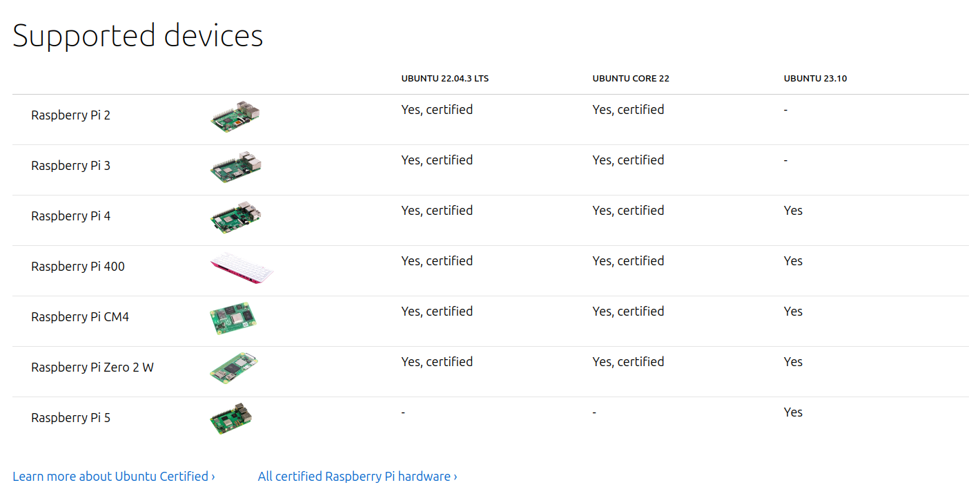Click the Raspberry Pi 2 board image
The image size is (980, 496).
pyautogui.click(x=236, y=117)
